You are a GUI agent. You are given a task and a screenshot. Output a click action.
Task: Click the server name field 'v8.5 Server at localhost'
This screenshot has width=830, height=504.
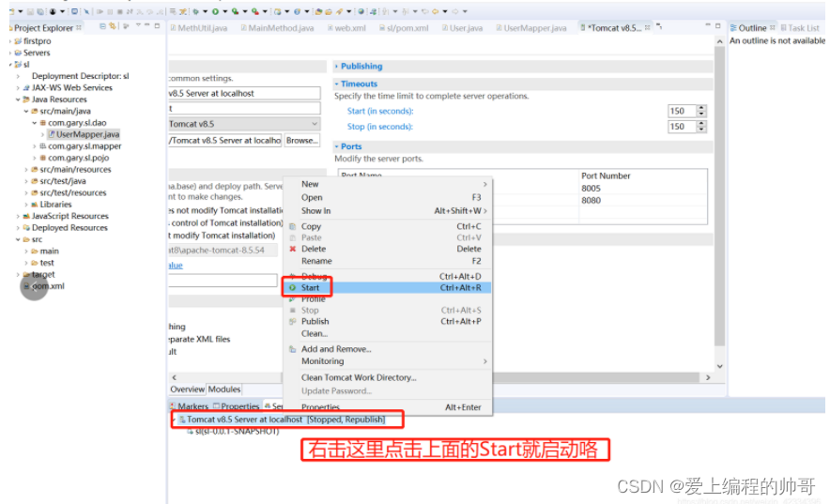244,93
